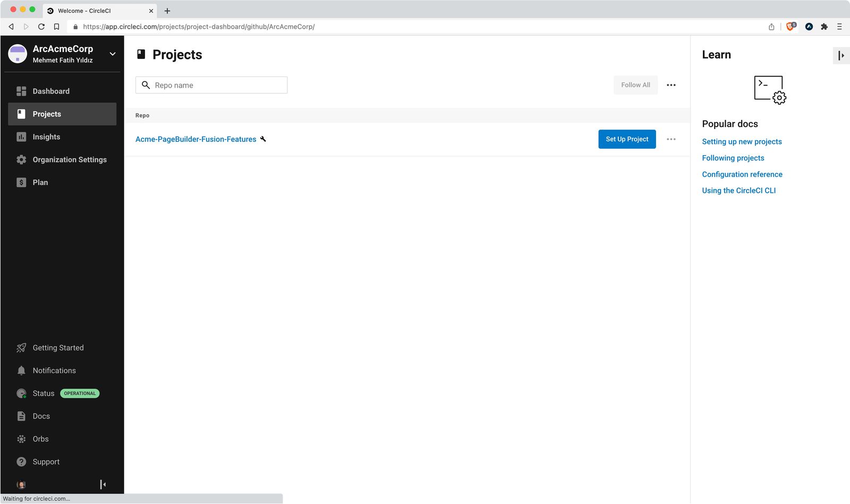Open Support question mark icon
The image size is (850, 504).
[x=21, y=462]
